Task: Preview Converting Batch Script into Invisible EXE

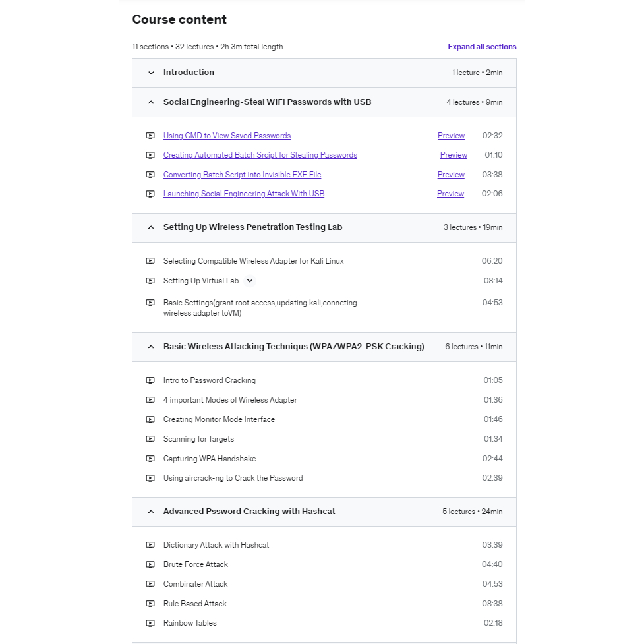Action: 451,175
